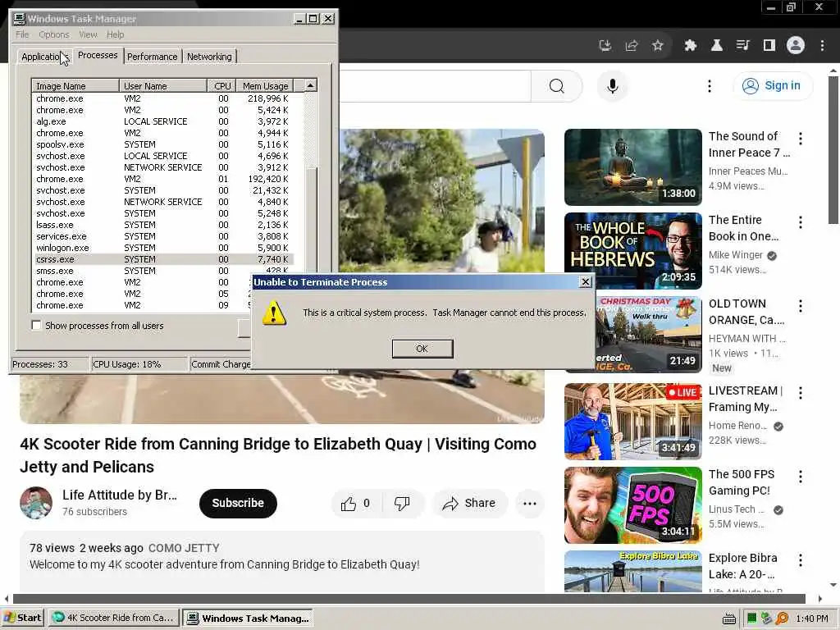Viewport: 840px width, 630px height.
Task: Select the spoolsv.exe process row
Action: (x=163, y=144)
